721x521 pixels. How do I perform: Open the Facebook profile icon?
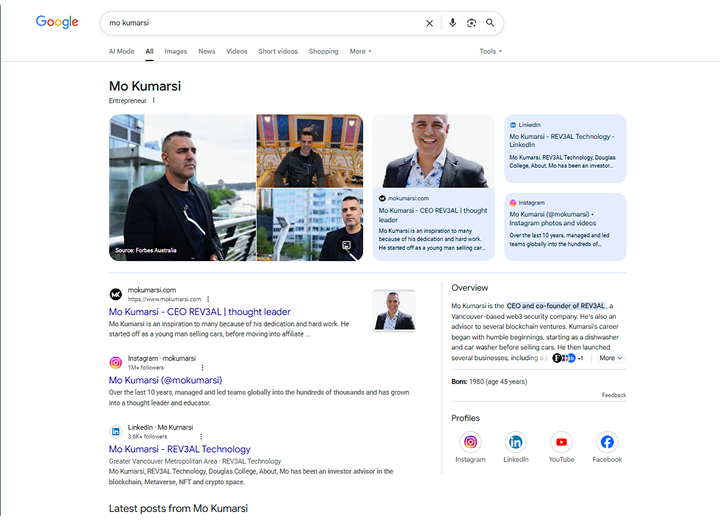point(607,442)
